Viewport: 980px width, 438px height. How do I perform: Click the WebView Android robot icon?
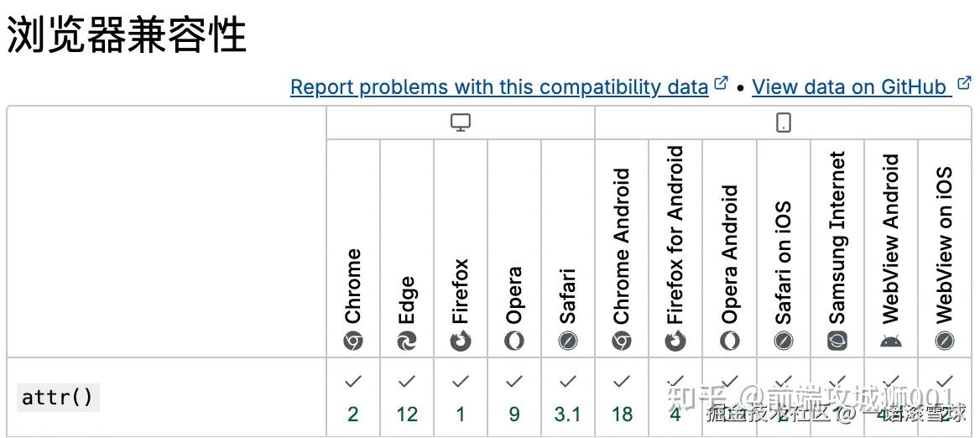(x=891, y=341)
